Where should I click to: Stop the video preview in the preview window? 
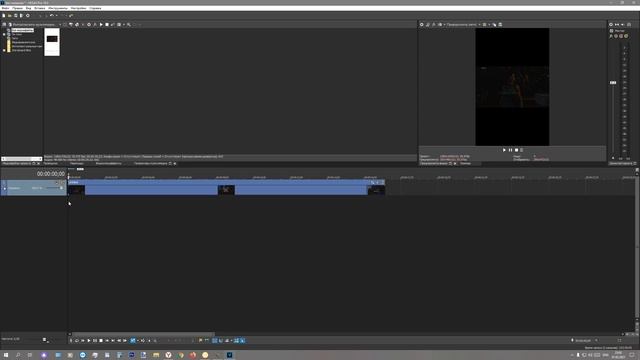point(516,150)
